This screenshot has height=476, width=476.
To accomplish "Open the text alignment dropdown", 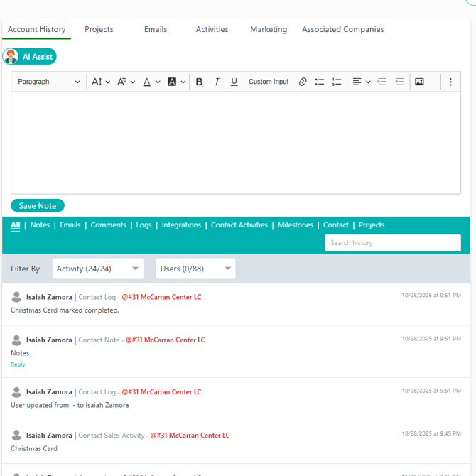I will (x=361, y=82).
